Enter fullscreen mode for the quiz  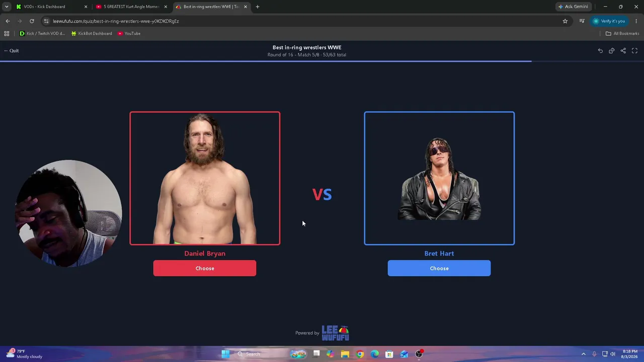click(x=634, y=51)
